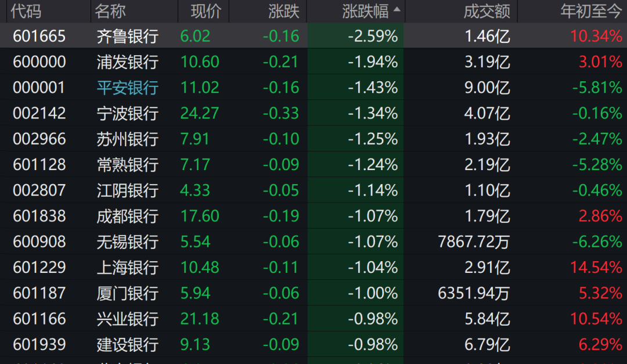Click the 名称 column header
Image resolution: width=627 pixels, height=364 pixels.
tap(111, 11)
